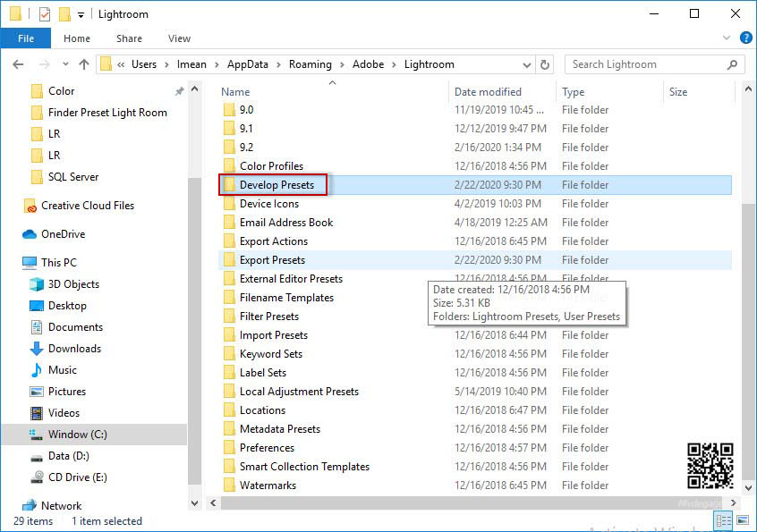Click the file list scroll-up arrow
Viewport: 757px width, 532px height.
pos(748,89)
